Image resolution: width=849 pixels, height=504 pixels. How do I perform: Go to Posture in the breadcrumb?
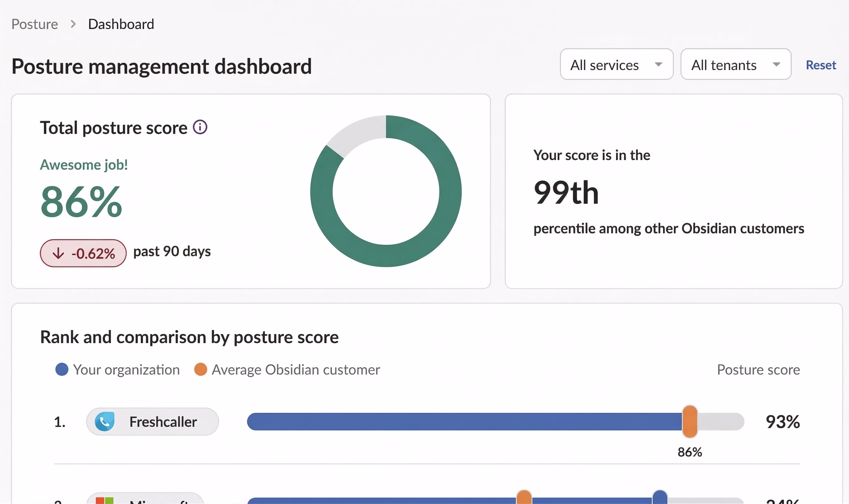tap(35, 24)
